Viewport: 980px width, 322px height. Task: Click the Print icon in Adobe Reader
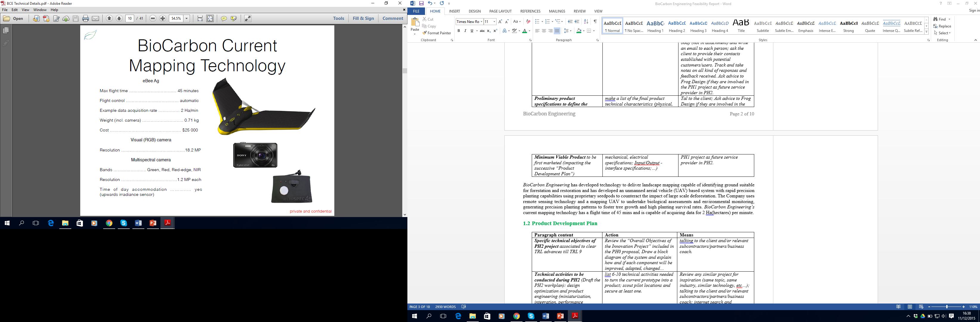pos(86,18)
